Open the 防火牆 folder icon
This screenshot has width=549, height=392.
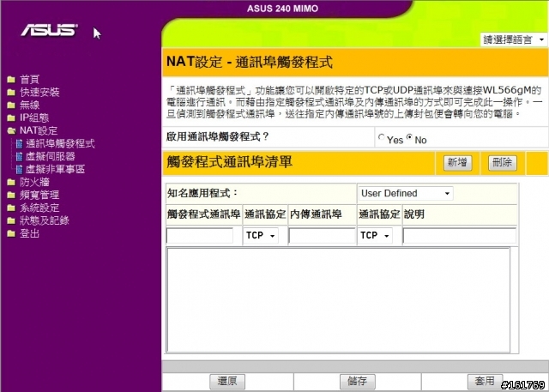pyautogui.click(x=11, y=183)
